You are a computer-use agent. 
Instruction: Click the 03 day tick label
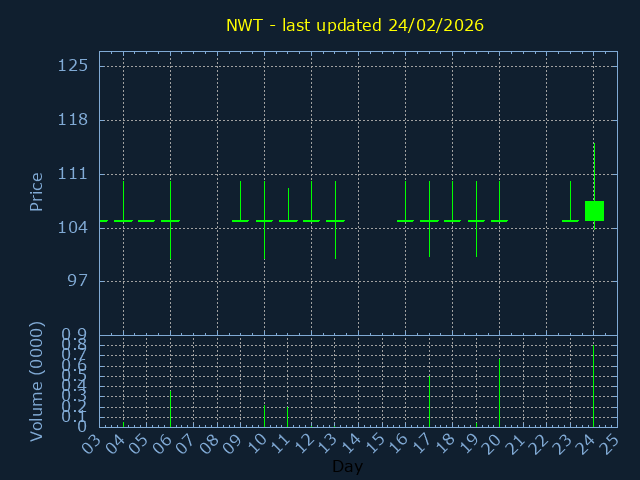click(93, 442)
